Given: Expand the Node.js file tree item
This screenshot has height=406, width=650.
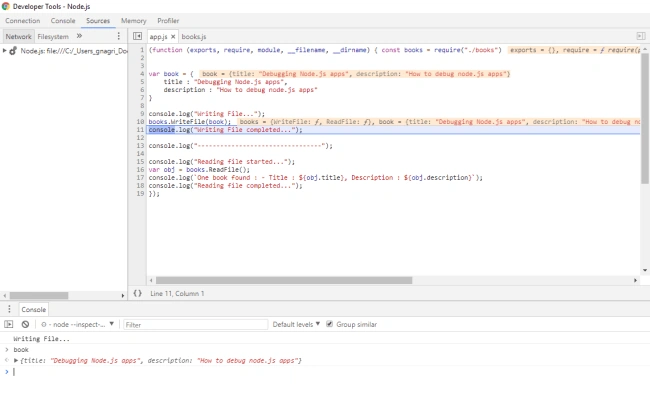Looking at the screenshot, I should (5, 51).
